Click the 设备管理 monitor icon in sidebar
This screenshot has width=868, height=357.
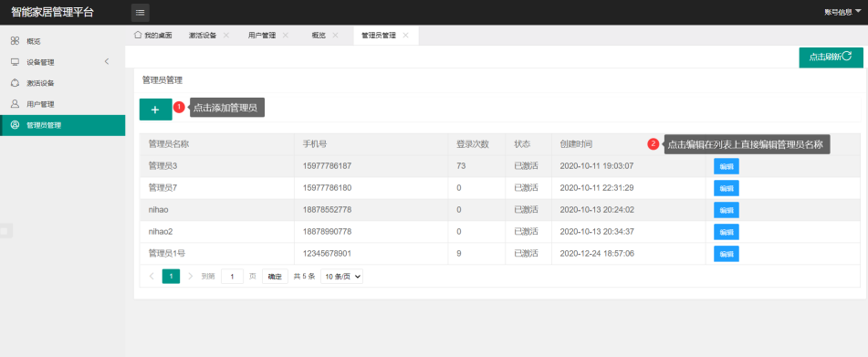coord(15,62)
